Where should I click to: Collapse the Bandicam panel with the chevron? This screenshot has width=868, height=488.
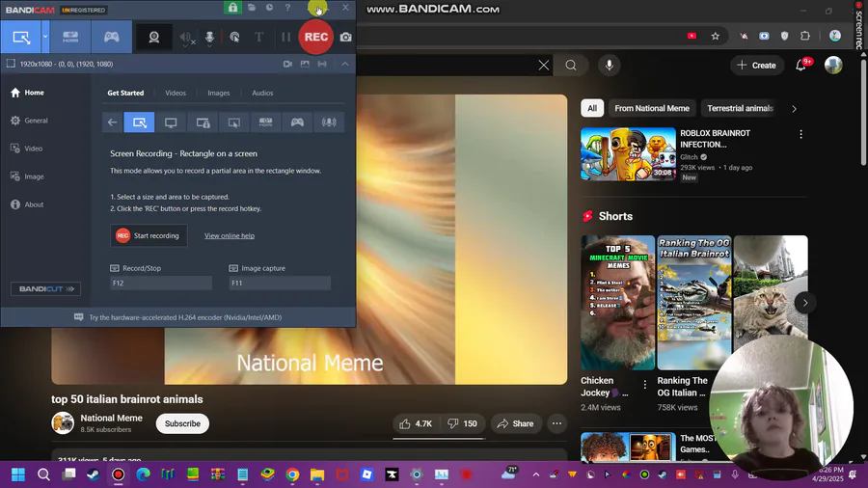pos(345,65)
